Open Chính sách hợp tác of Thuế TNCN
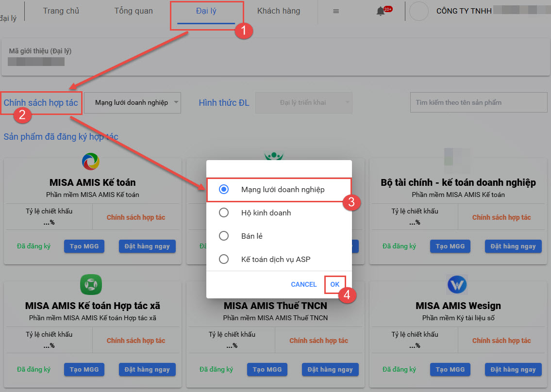Image resolution: width=551 pixels, height=392 pixels. pos(319,341)
